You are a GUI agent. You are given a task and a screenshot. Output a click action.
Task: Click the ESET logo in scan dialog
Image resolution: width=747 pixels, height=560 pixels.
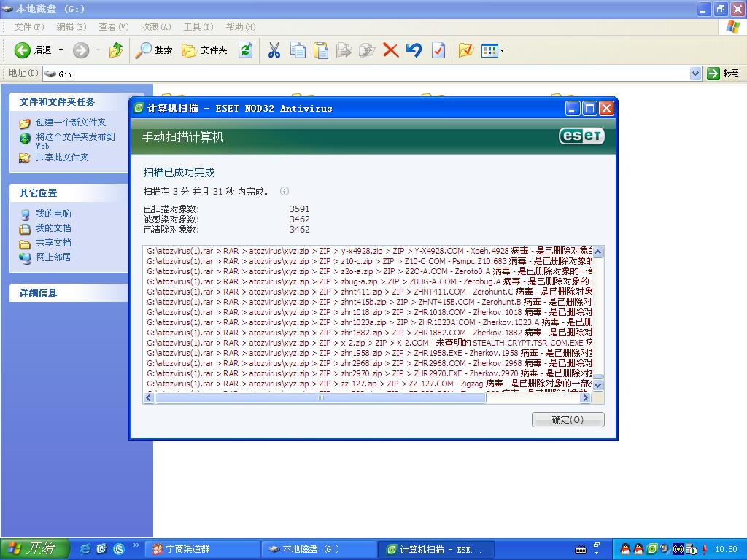click(581, 136)
